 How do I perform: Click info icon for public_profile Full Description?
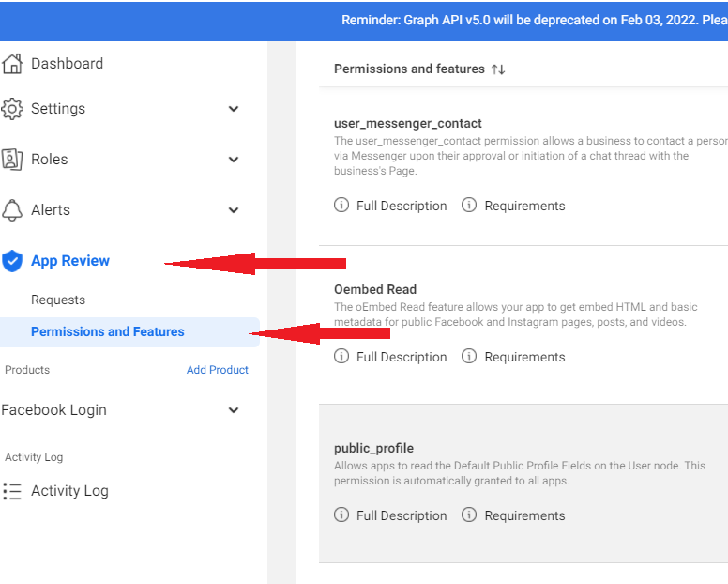pos(341,515)
